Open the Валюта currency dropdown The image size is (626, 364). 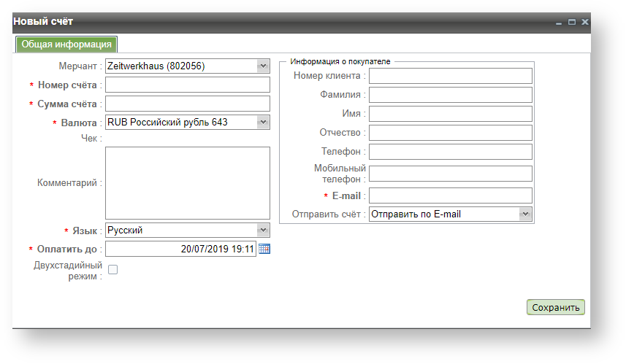pyautogui.click(x=263, y=123)
